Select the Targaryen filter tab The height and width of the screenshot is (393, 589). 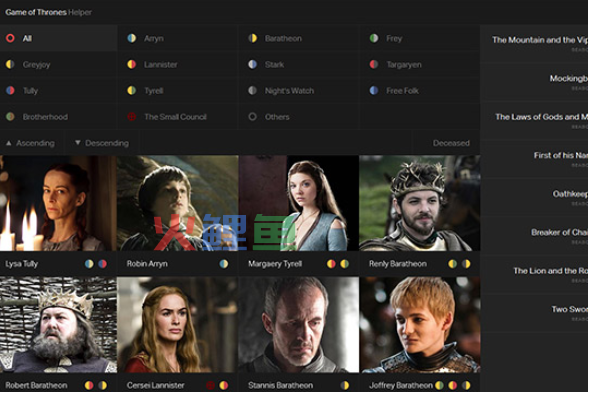point(420,65)
